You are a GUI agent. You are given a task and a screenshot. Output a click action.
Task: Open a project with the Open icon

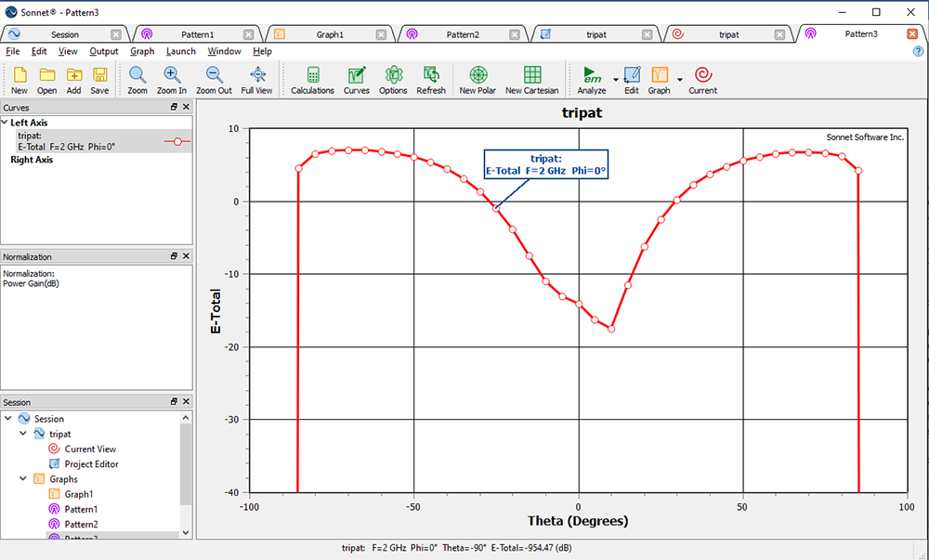(46, 80)
